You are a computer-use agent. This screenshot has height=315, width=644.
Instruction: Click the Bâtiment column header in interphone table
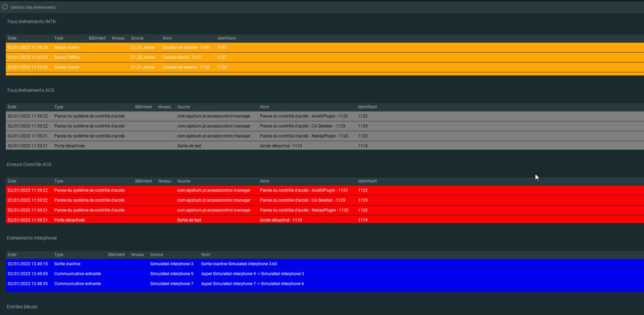pos(116,255)
